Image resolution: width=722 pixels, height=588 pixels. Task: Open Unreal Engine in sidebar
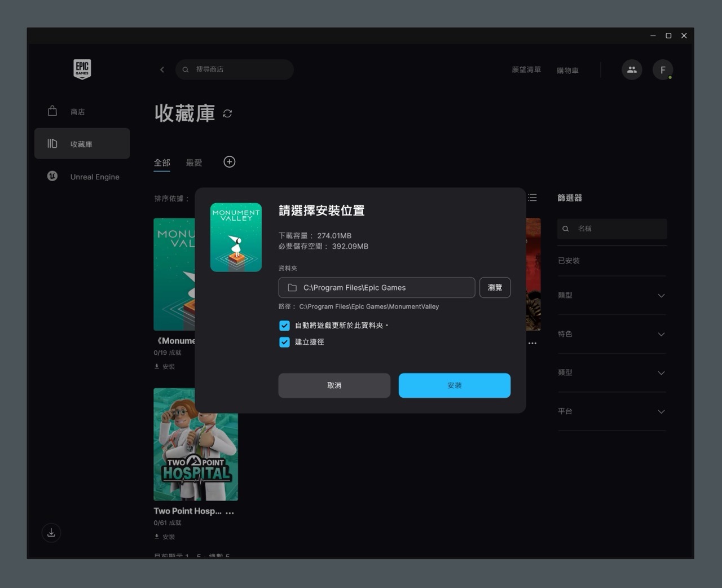82,176
